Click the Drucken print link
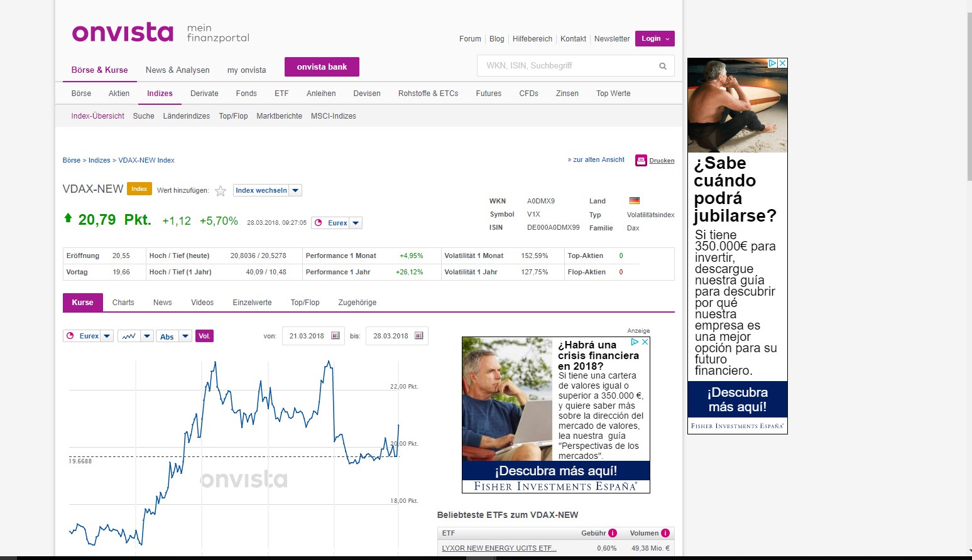Viewport: 972px width, 560px height. (662, 161)
